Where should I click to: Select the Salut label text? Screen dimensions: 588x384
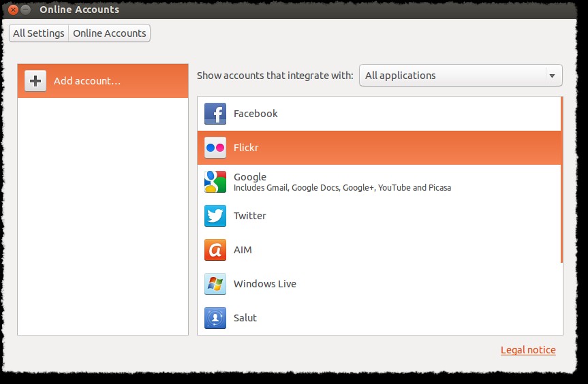click(x=245, y=318)
